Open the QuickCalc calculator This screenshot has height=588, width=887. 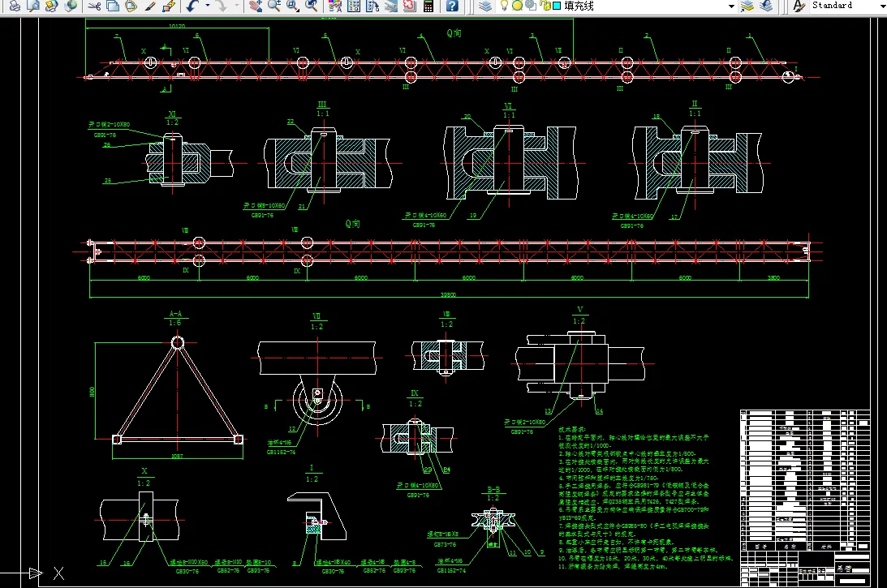[x=428, y=6]
